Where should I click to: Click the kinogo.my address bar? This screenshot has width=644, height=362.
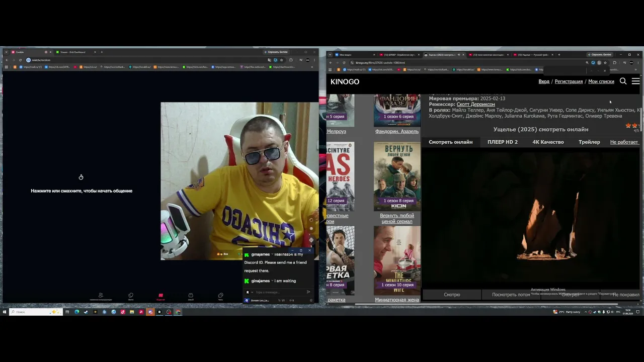point(468,63)
